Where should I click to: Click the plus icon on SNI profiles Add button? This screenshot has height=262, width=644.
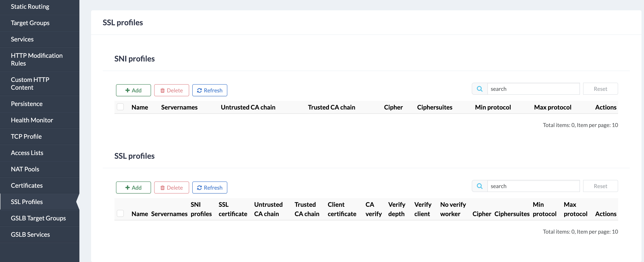(128, 90)
